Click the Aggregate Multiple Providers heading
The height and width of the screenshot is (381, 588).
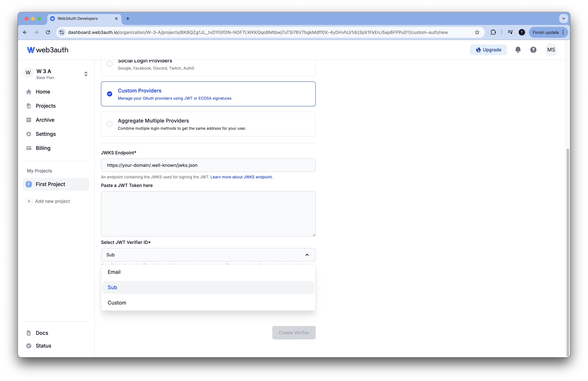click(153, 121)
